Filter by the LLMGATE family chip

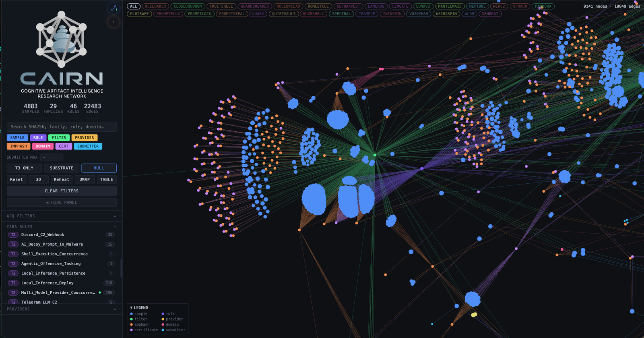[x=400, y=6]
